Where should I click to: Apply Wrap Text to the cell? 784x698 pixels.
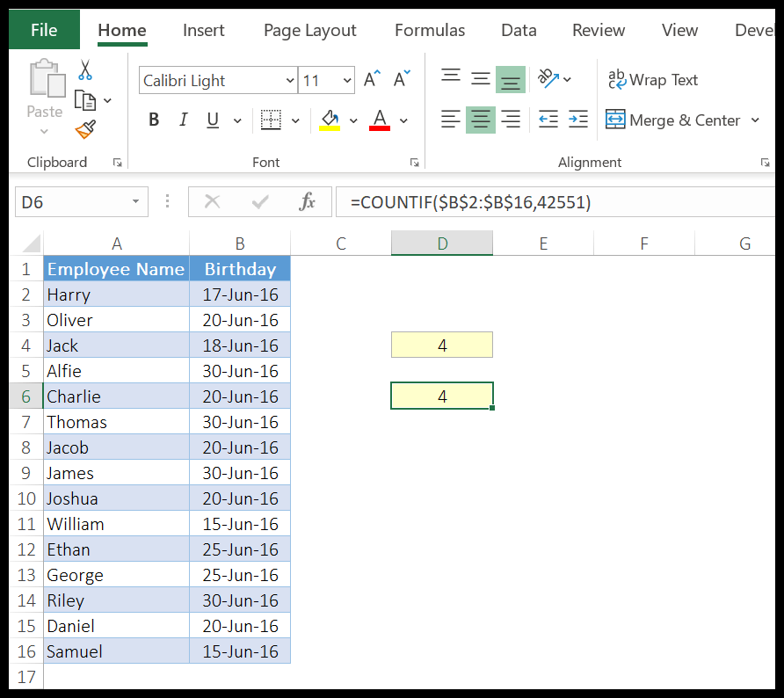click(x=653, y=80)
